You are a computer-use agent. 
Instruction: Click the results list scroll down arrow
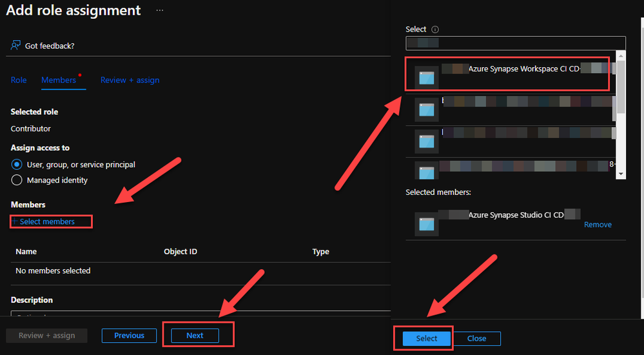click(x=621, y=174)
